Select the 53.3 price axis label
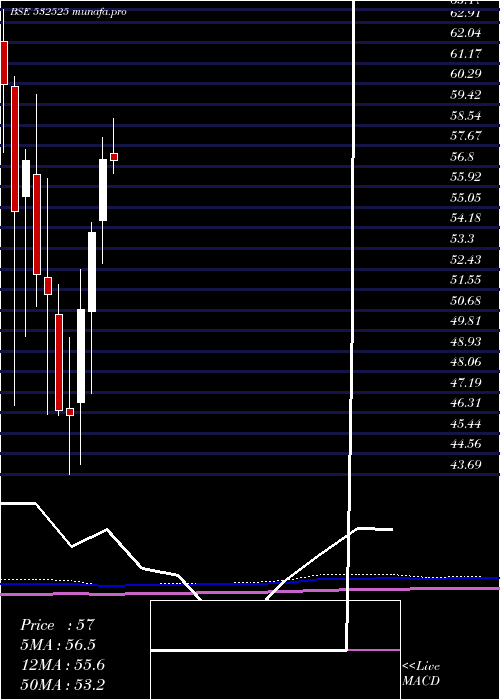 pos(462,239)
